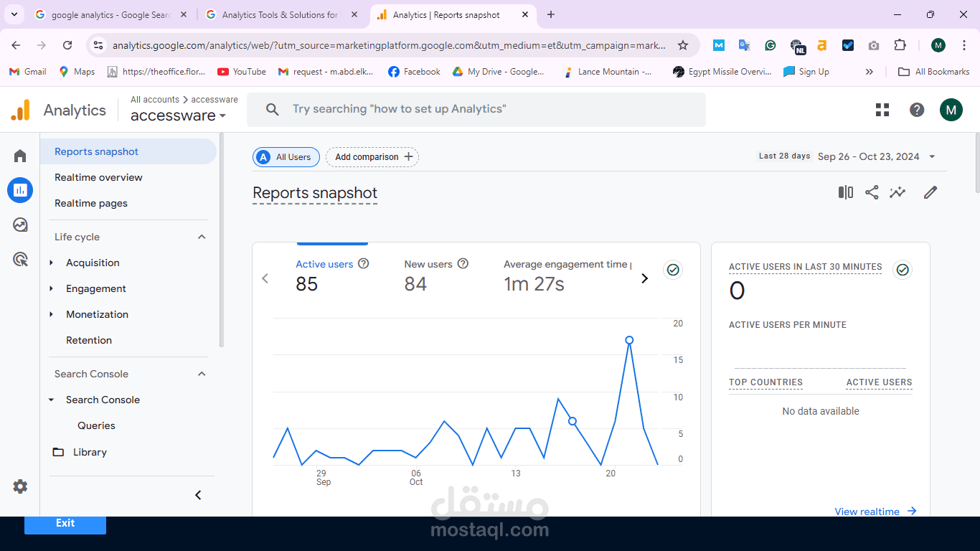This screenshot has height=551, width=980.
Task: Go back with browser back arrow
Action: (x=16, y=45)
